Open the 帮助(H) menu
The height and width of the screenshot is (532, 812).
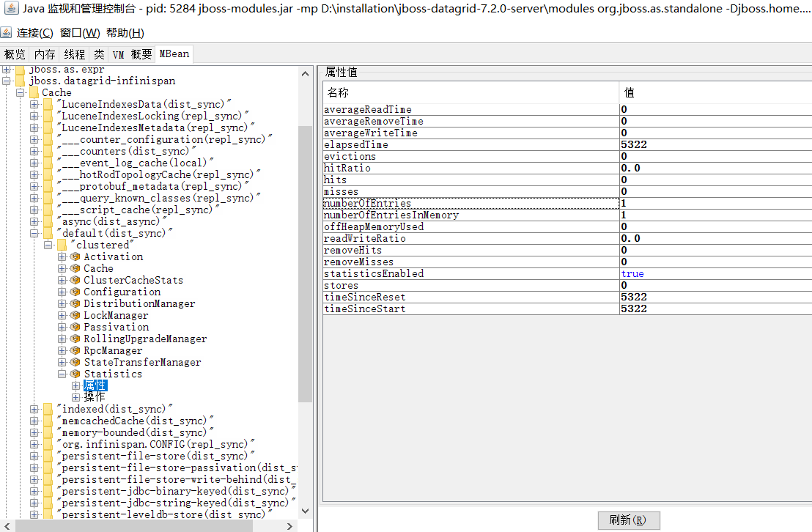(125, 33)
